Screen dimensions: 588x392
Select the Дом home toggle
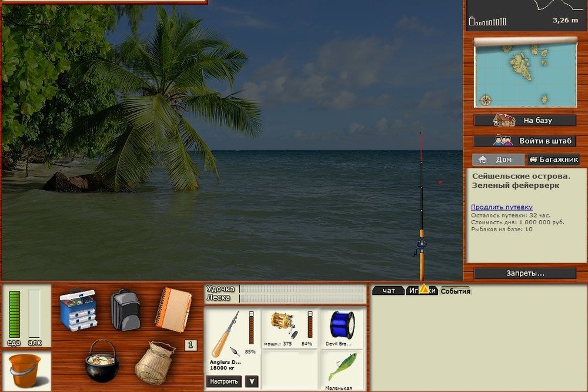(498, 160)
